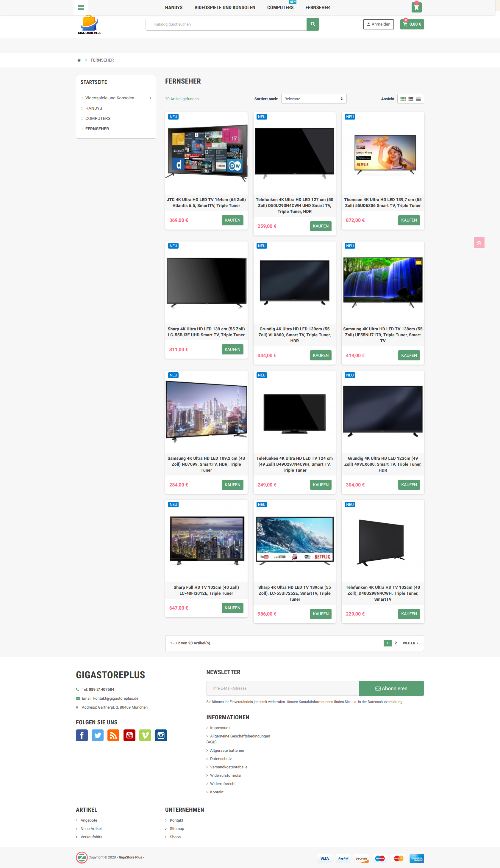Open COMPUTERS in top navigation

280,7
